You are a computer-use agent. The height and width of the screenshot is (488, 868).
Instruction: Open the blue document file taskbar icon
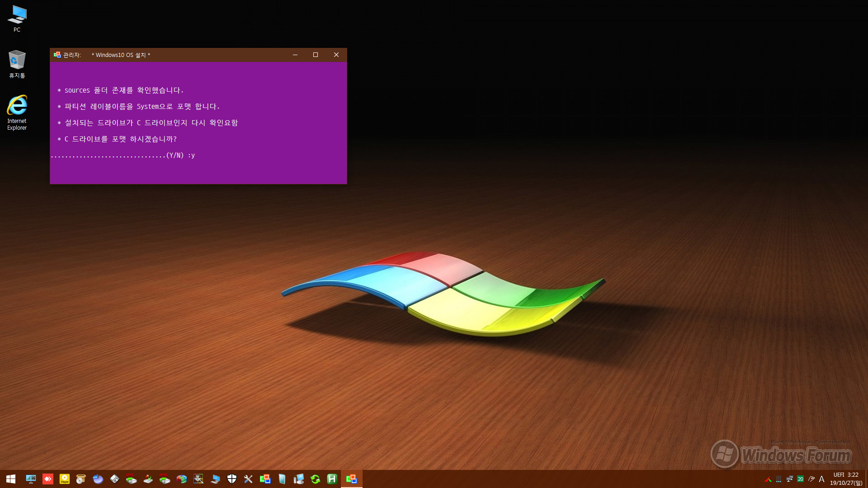pos(282,479)
